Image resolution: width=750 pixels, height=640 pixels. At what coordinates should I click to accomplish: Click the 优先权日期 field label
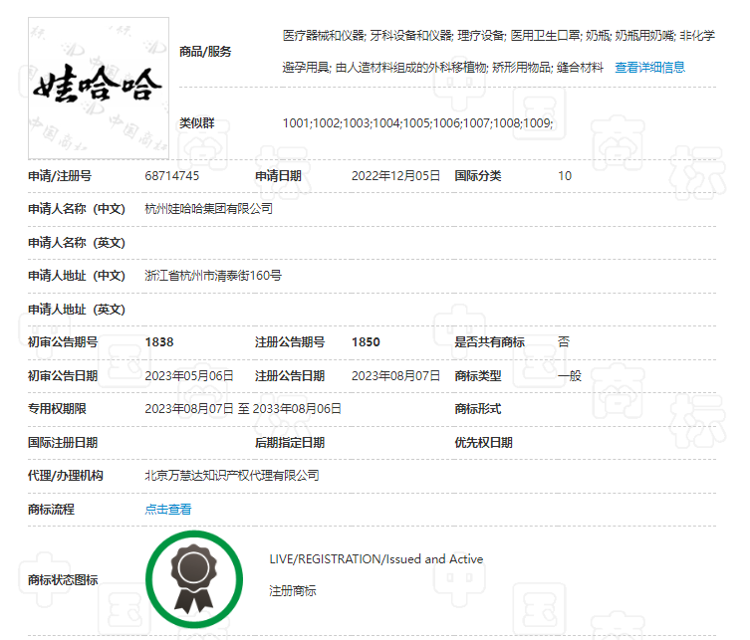pos(484,442)
